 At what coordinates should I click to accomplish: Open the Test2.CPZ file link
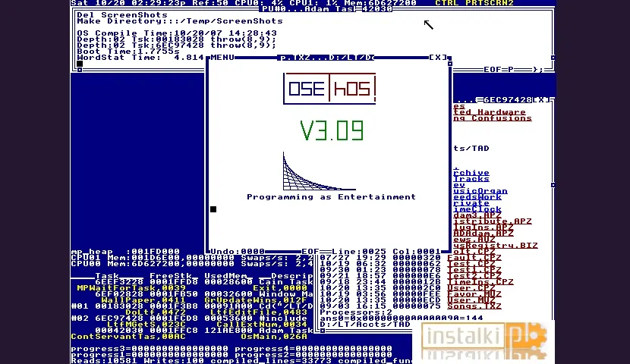pyautogui.click(x=474, y=276)
